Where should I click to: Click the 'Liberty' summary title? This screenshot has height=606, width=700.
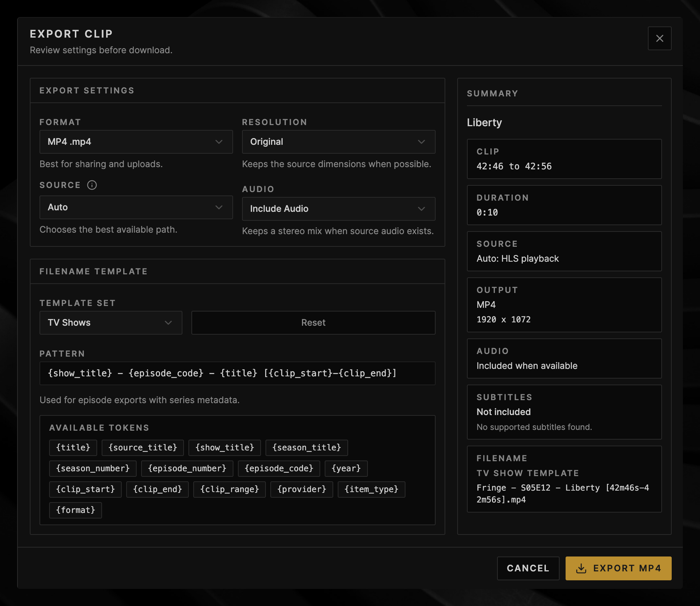click(484, 122)
